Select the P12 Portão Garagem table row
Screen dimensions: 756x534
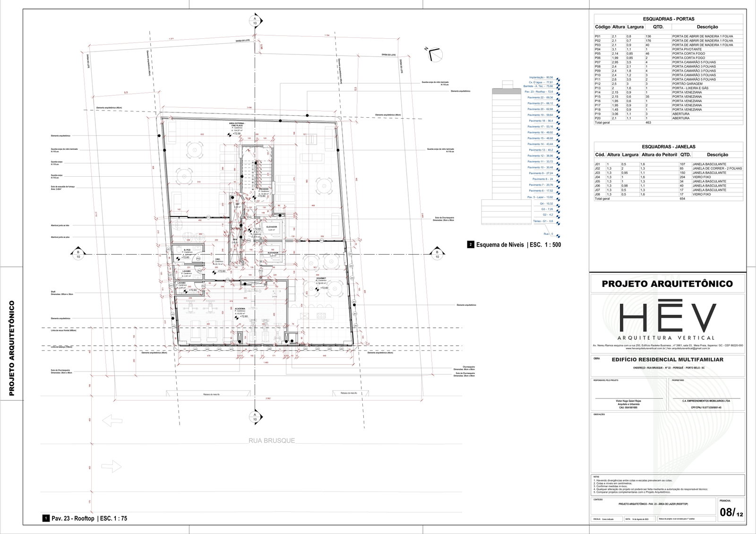pos(668,84)
